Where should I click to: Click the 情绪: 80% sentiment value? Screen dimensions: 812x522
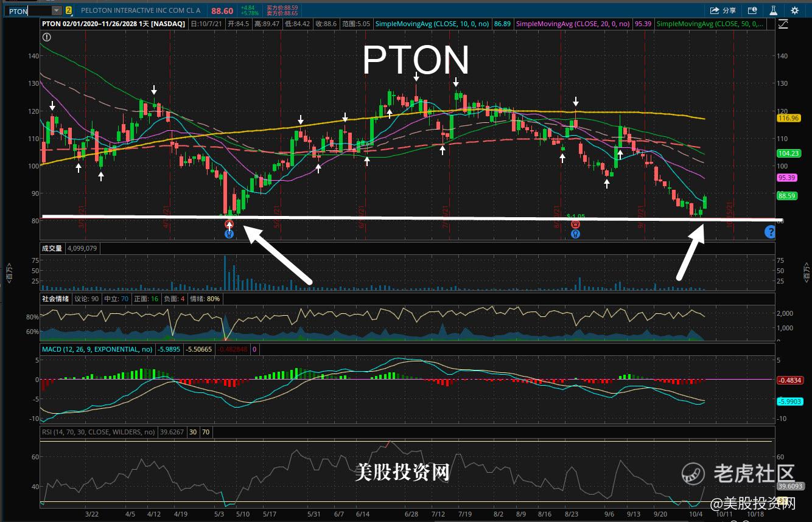(205, 299)
